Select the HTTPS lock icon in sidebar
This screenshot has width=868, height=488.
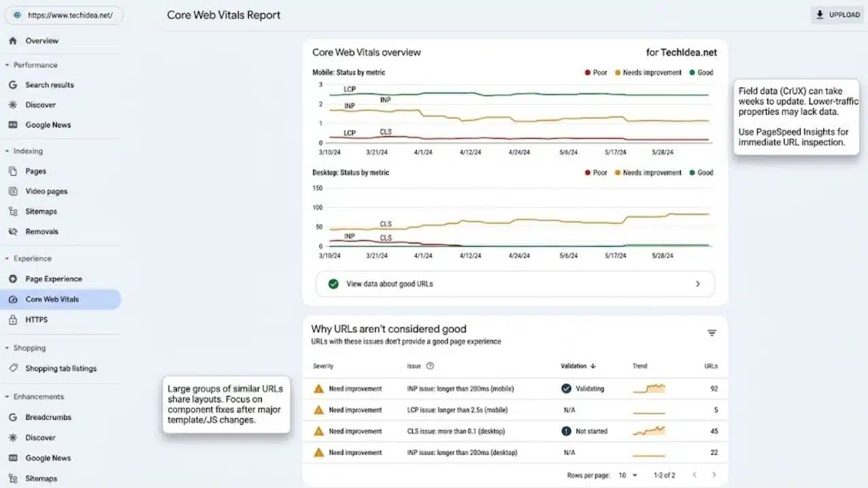click(12, 319)
